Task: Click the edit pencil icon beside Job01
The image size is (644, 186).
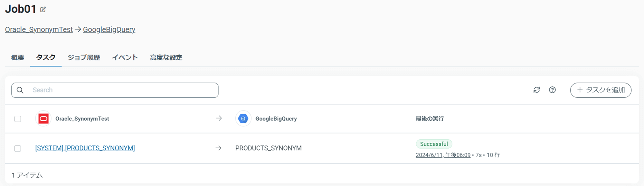Action: (x=43, y=10)
